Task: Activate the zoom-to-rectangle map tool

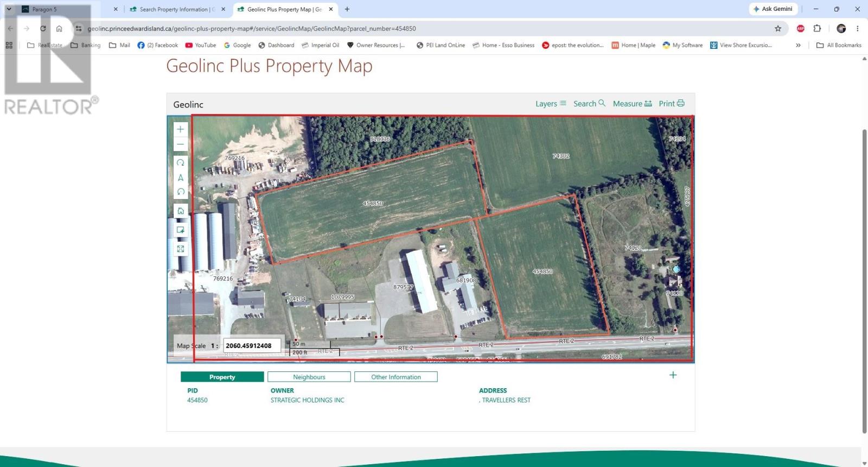Action: coord(181,230)
